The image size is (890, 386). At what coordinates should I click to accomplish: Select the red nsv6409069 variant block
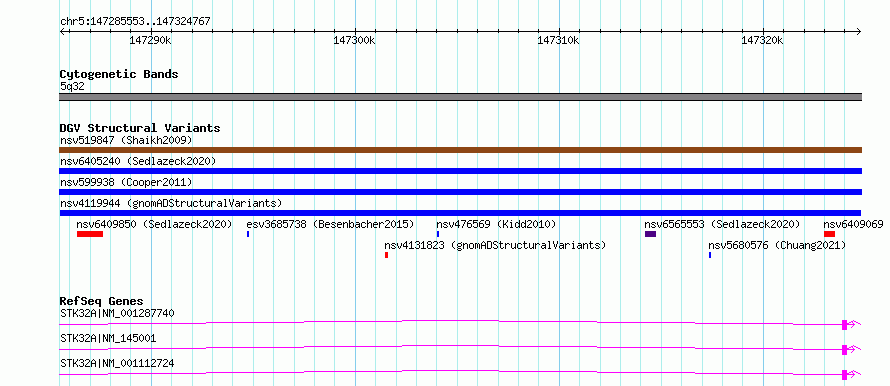[829, 234]
